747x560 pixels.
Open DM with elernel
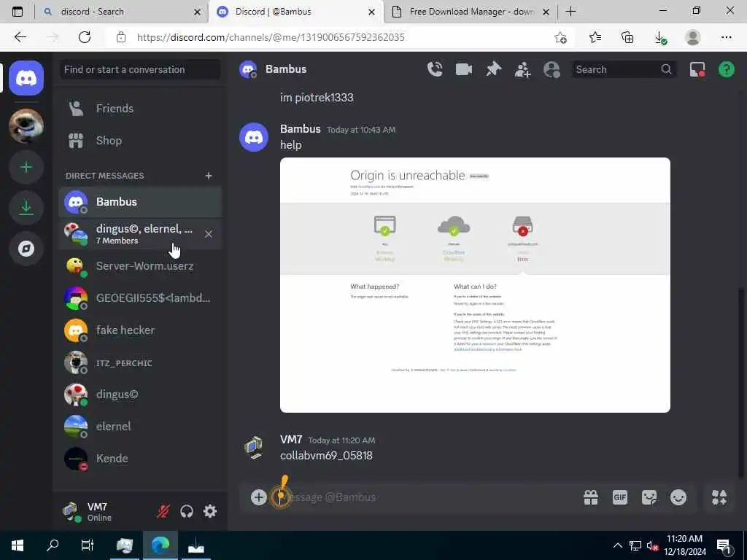coord(140,426)
